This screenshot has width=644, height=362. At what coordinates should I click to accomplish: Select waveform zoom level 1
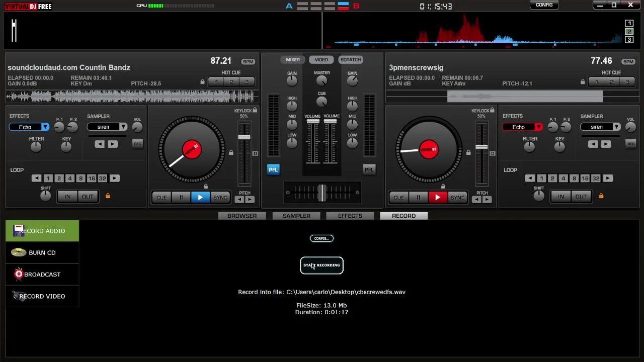coord(629,24)
